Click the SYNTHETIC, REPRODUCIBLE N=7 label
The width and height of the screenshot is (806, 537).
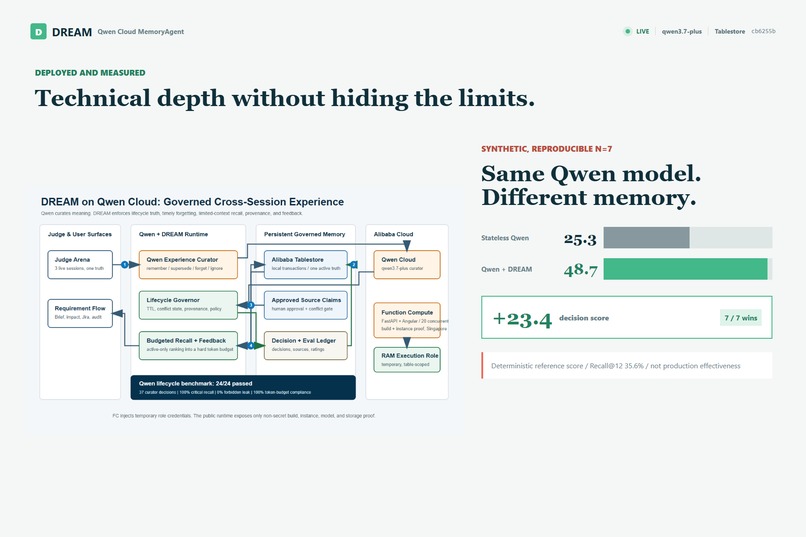[x=546, y=149]
